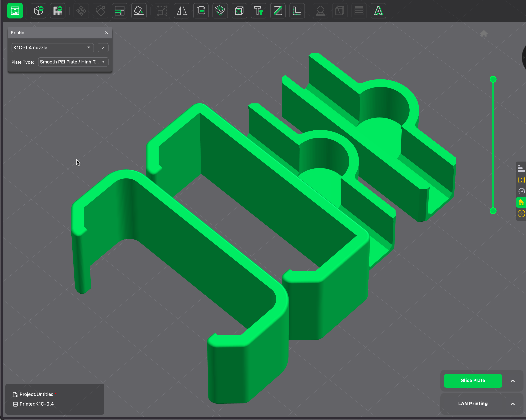This screenshot has height=420, width=526.
Task: Click the top handle of layer slider
Action: pyautogui.click(x=493, y=79)
